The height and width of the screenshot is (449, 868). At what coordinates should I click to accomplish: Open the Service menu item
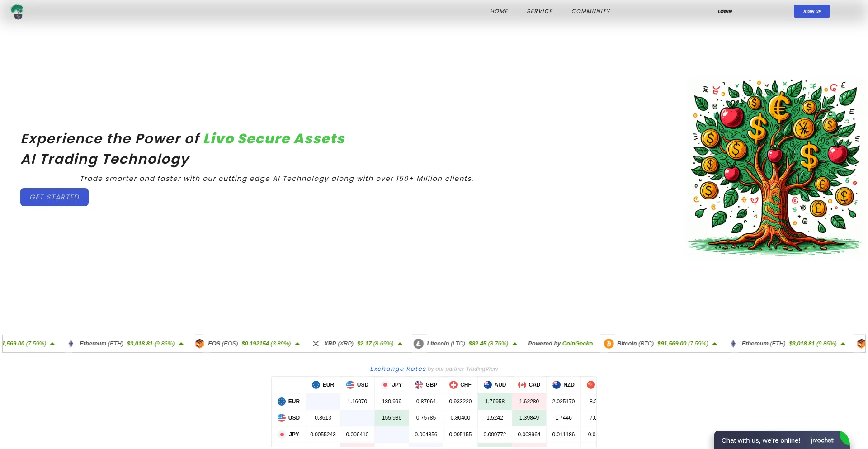coord(539,11)
